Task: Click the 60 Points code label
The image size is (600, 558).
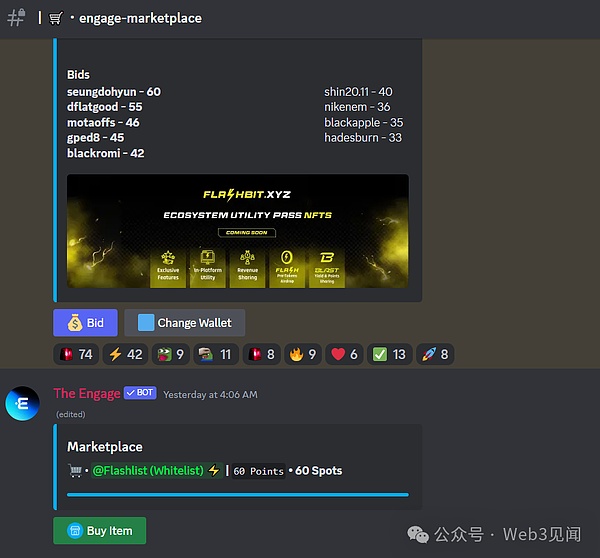Action: [259, 471]
